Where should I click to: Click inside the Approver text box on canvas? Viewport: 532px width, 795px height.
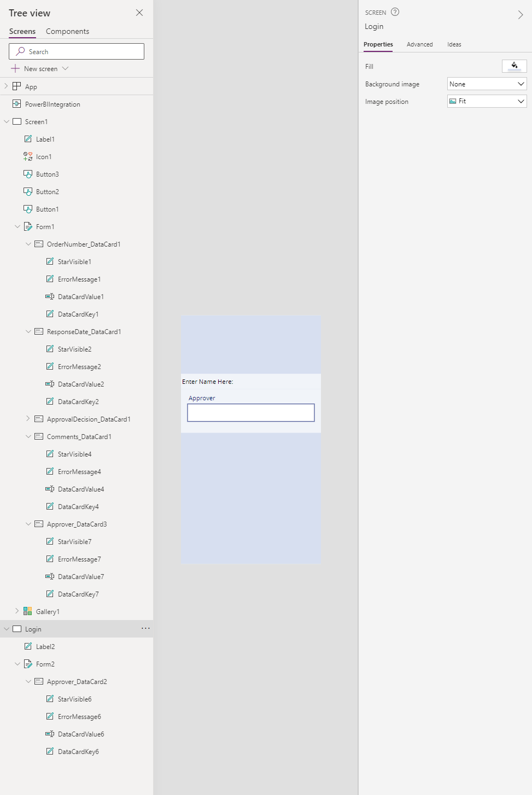[x=250, y=412]
